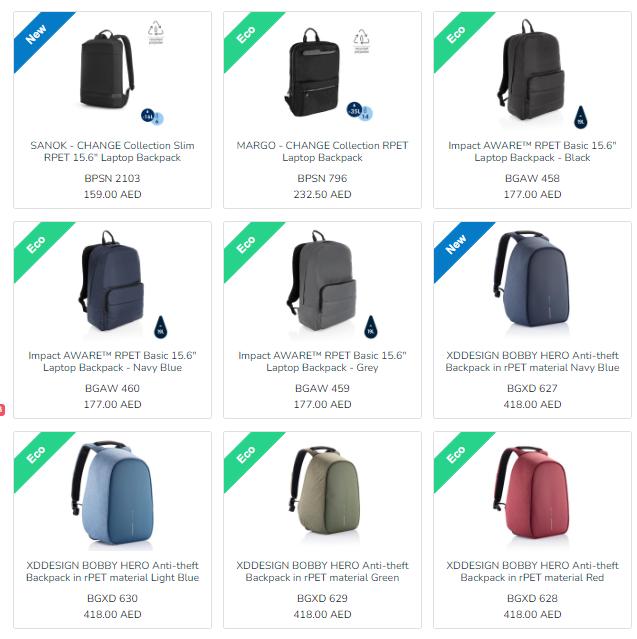Click the water-savings badge on SANOK backpack
The height and width of the screenshot is (639, 637).
[x=152, y=117]
